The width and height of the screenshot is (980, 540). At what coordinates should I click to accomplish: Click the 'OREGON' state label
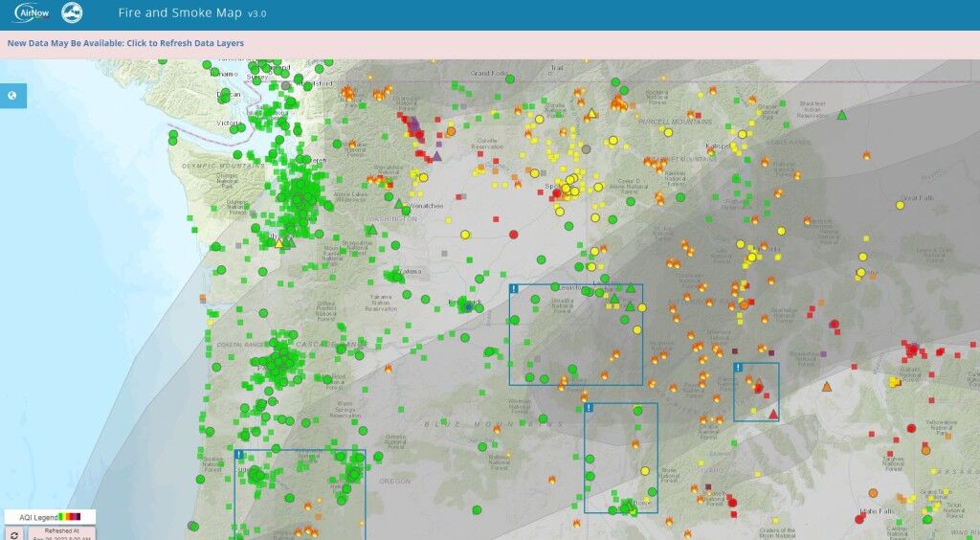pyautogui.click(x=395, y=482)
